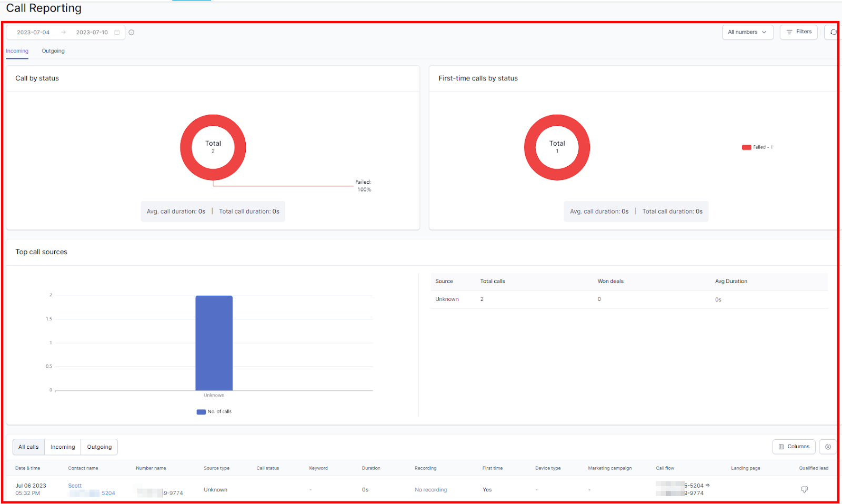The height and width of the screenshot is (504, 842).
Task: Click the start date 2023-07-04 field
Action: click(x=33, y=32)
